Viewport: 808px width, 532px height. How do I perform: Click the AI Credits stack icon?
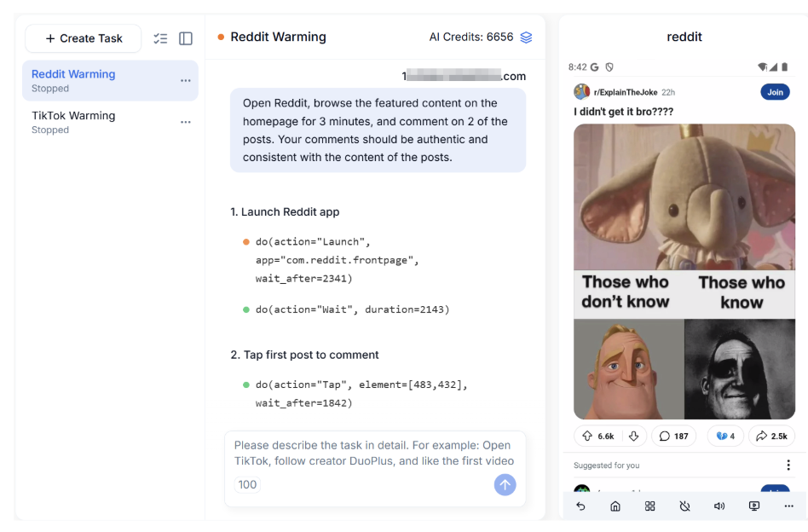[x=526, y=38]
